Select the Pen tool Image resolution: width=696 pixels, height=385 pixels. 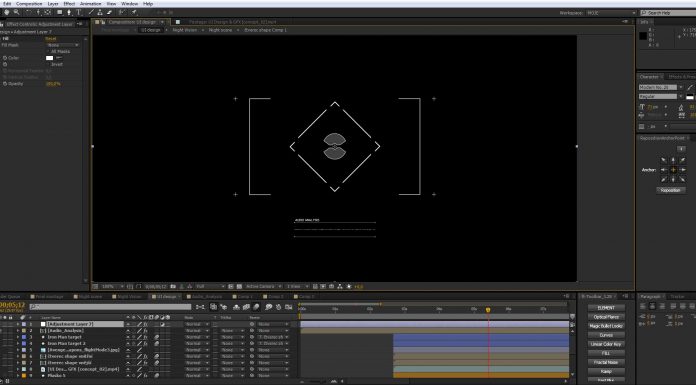69,12
